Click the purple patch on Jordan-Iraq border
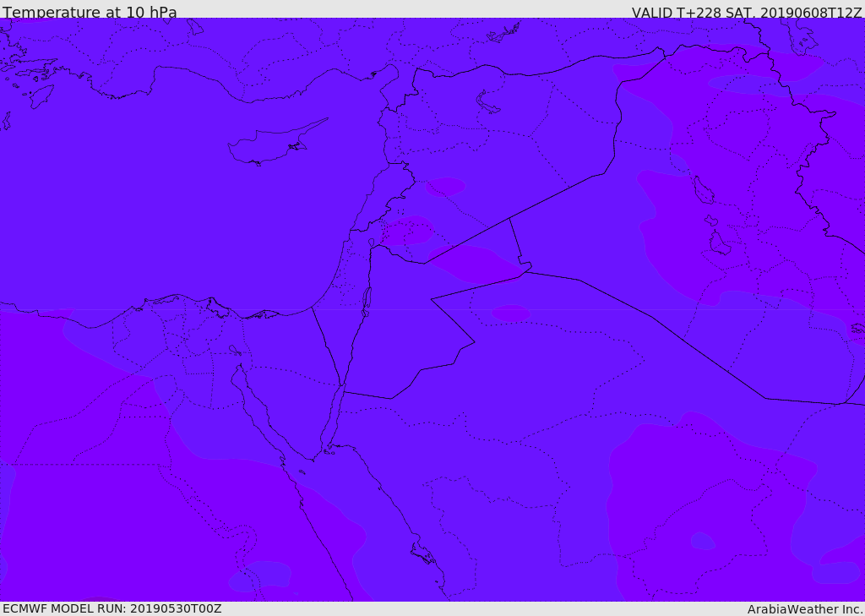This screenshot has width=865, height=616. point(475,264)
